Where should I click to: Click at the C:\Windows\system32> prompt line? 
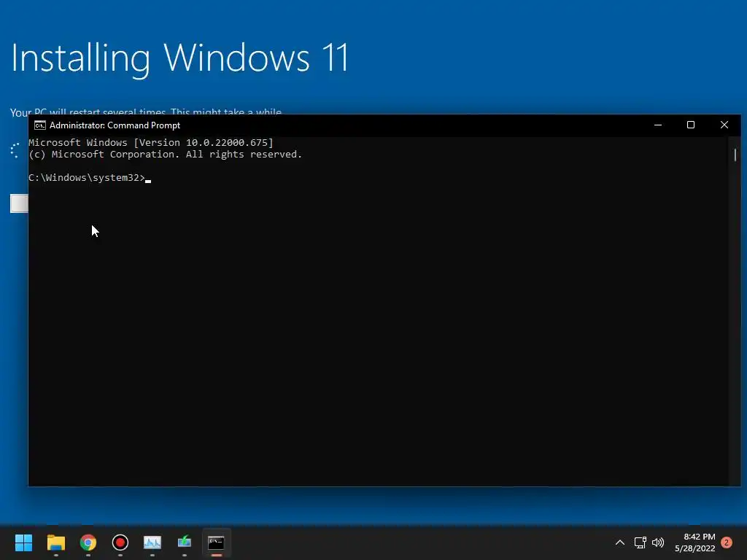[90, 178]
